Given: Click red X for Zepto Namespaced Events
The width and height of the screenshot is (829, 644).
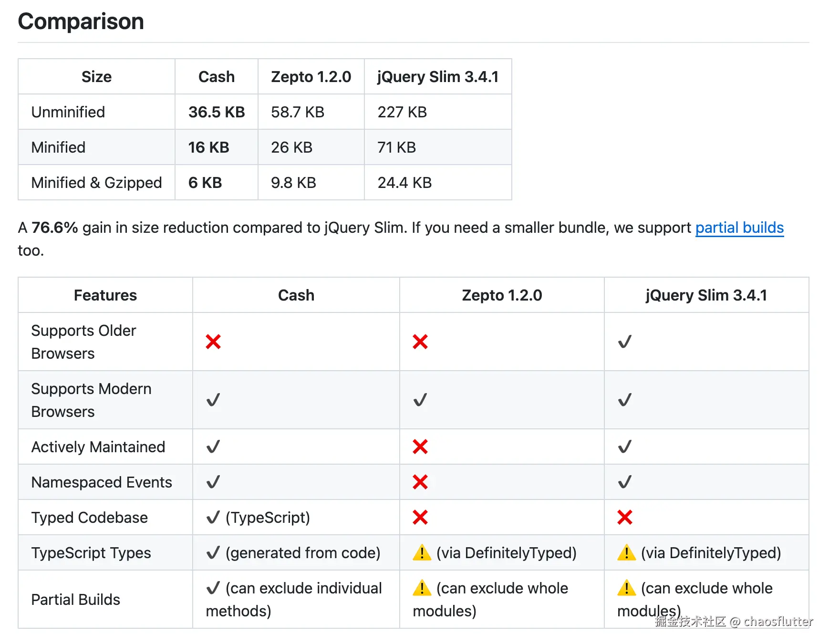Looking at the screenshot, I should pyautogui.click(x=420, y=482).
